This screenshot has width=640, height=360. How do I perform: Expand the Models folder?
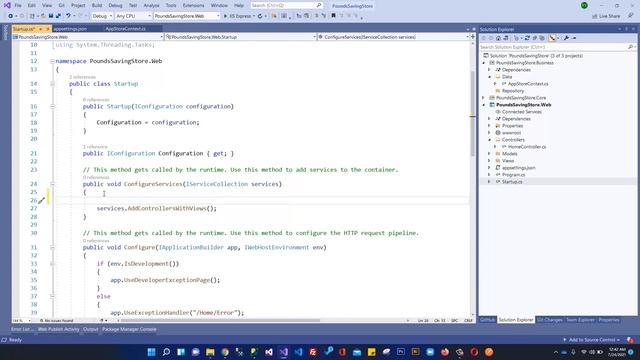click(489, 154)
